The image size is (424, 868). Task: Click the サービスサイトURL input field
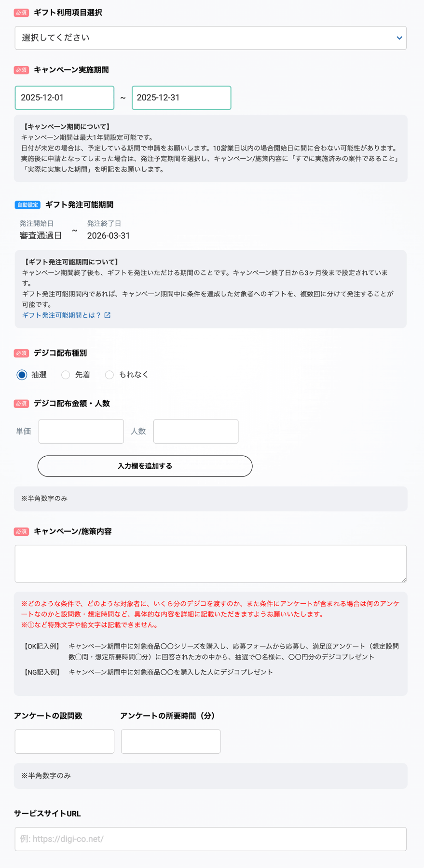click(210, 839)
